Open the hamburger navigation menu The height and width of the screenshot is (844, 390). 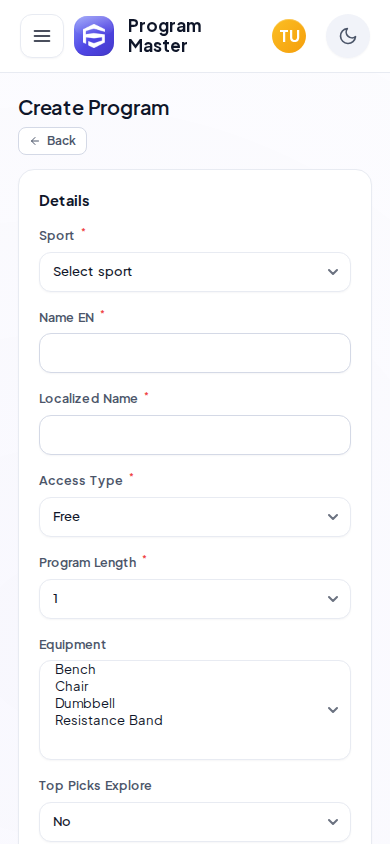pos(42,36)
